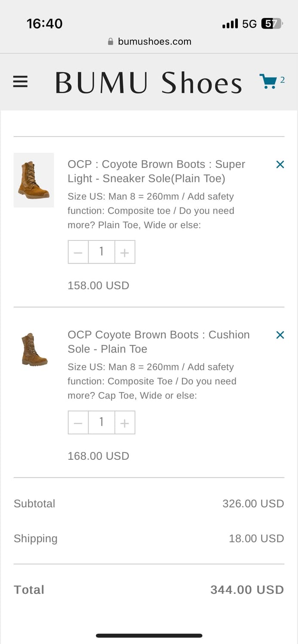Click the Super Light boots quantity field

101,252
